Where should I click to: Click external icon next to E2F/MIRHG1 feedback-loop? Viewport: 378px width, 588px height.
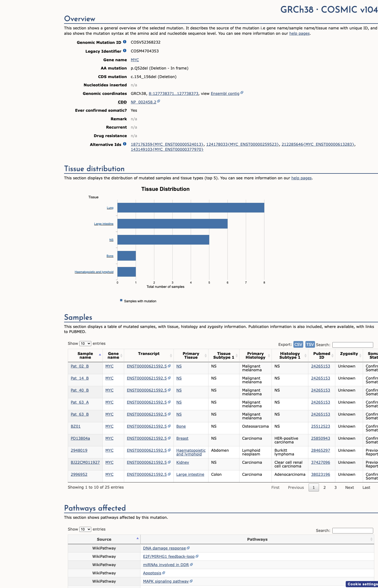(x=197, y=556)
